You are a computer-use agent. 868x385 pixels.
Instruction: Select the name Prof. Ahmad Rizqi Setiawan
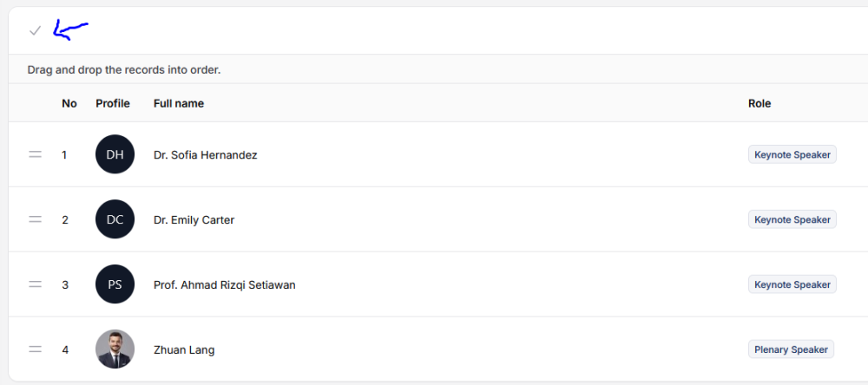click(224, 285)
